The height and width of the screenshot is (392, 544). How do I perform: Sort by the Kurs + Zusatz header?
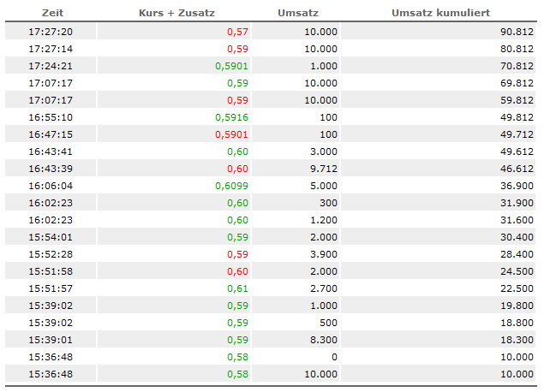(176, 14)
